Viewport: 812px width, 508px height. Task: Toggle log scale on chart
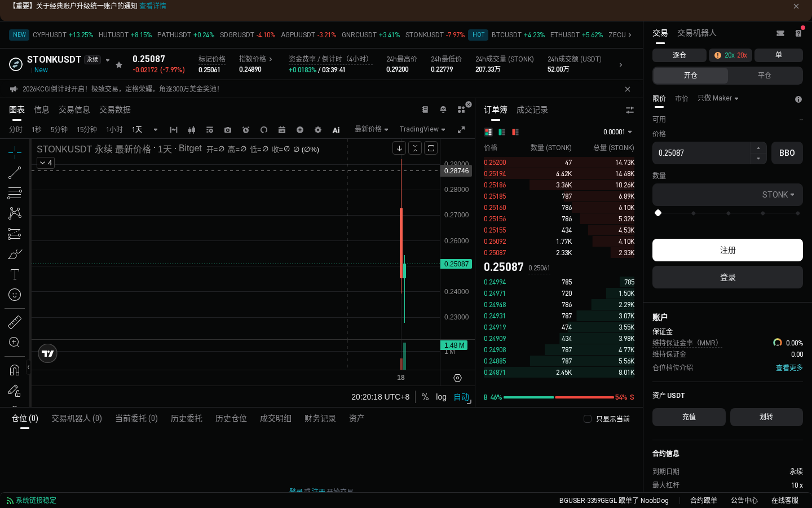click(441, 397)
